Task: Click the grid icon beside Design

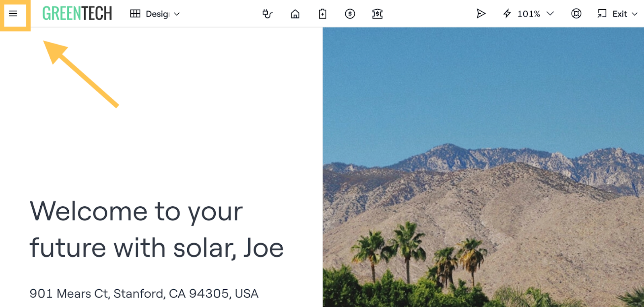Action: click(x=135, y=14)
